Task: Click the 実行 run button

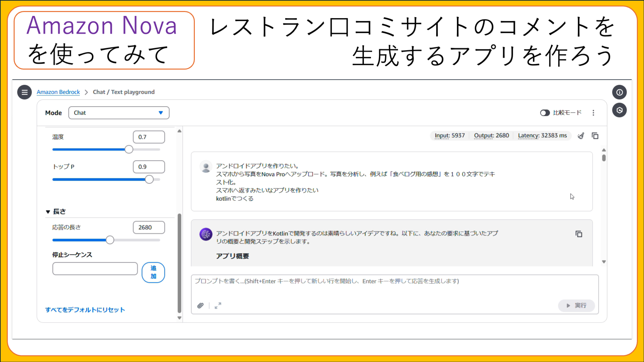Action: (x=576, y=305)
